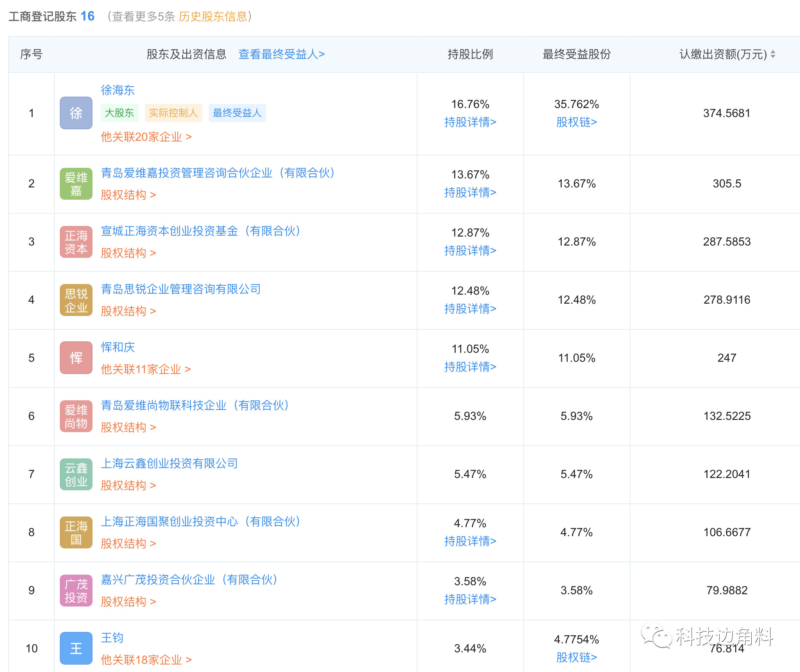800x672 pixels.
Task: Click the 大股东 tag
Action: tap(120, 113)
